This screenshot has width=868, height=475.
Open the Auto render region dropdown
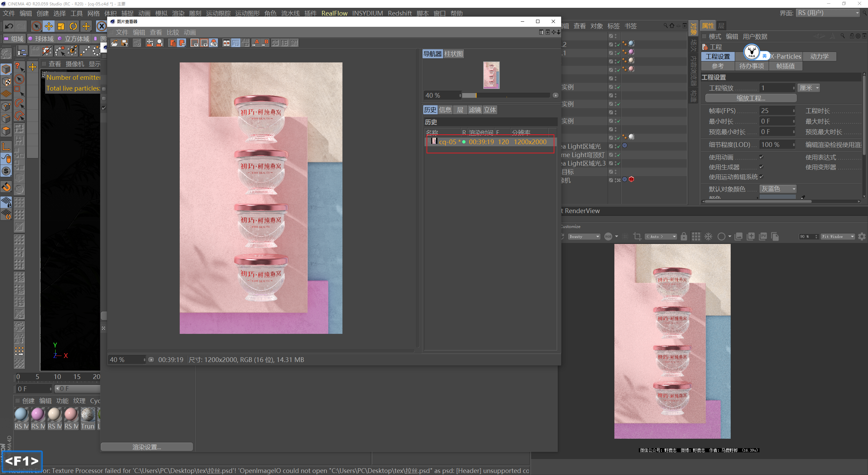(x=661, y=236)
